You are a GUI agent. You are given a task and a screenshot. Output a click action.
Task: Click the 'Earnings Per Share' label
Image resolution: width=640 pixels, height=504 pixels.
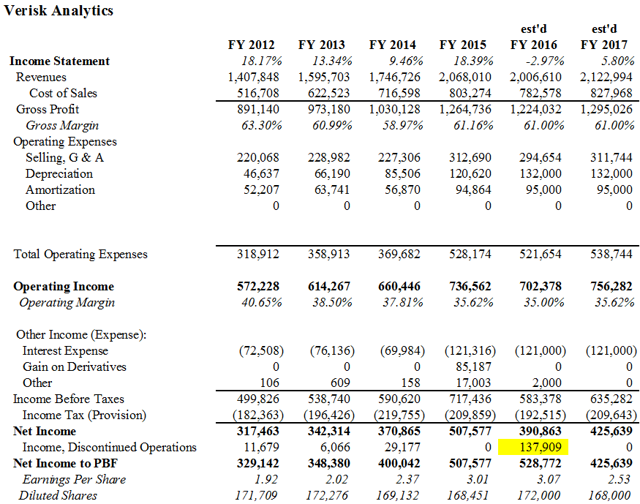tap(74, 480)
